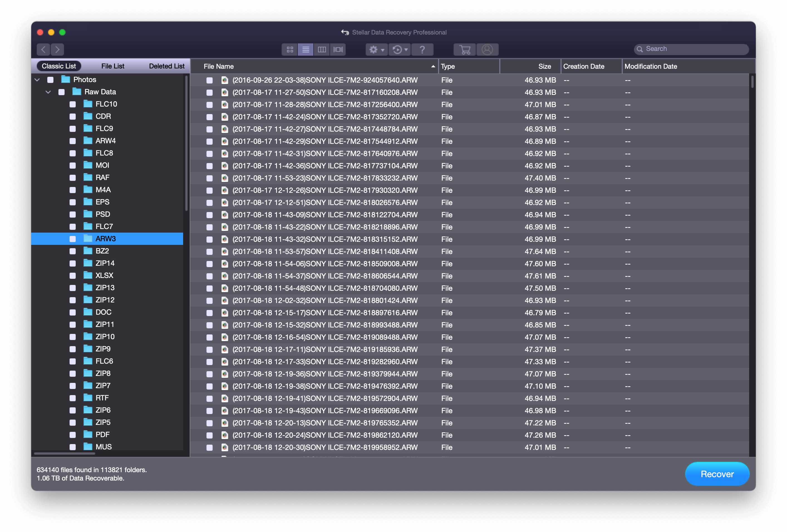
Task: Click the file icon of 817160208.ARW
Action: click(224, 92)
